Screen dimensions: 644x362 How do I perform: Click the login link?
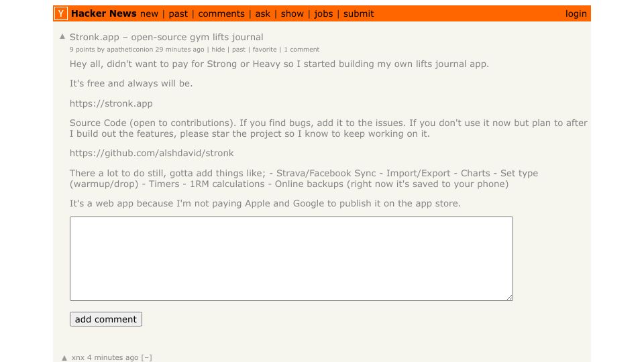pyautogui.click(x=576, y=13)
